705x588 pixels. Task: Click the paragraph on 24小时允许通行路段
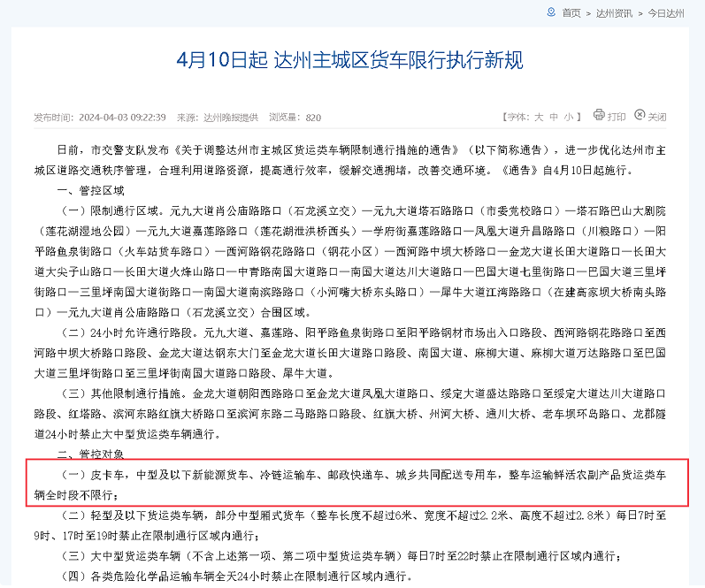(352, 354)
